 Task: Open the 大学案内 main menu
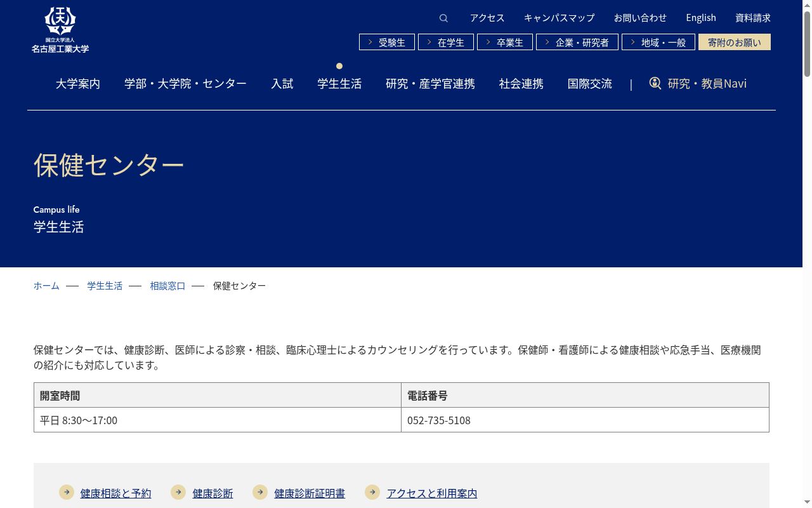(x=78, y=83)
